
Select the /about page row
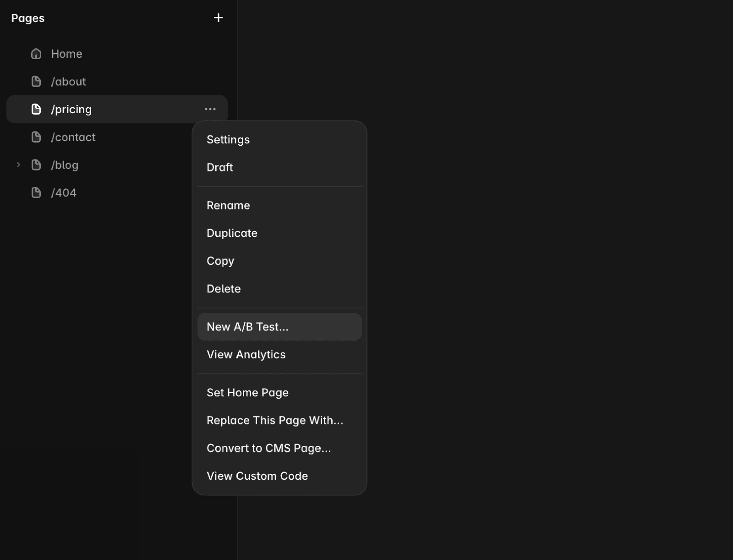[x=117, y=82]
